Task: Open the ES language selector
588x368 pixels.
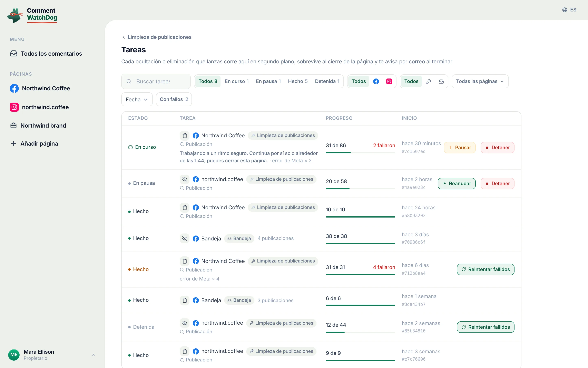Action: [569, 10]
